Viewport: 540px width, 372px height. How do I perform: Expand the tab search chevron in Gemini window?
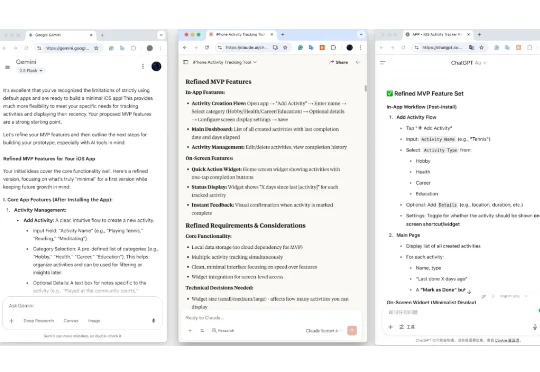click(161, 35)
